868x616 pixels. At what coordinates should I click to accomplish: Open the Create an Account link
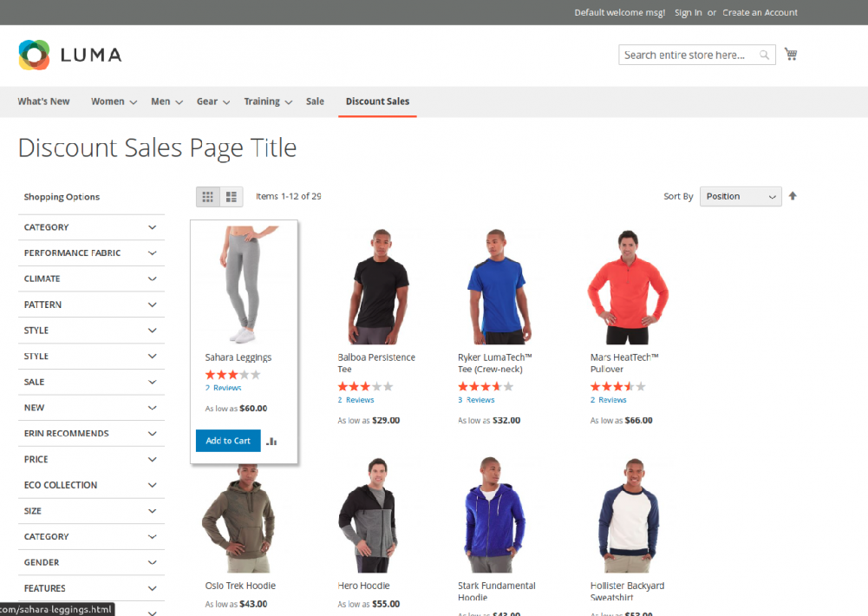(x=760, y=12)
